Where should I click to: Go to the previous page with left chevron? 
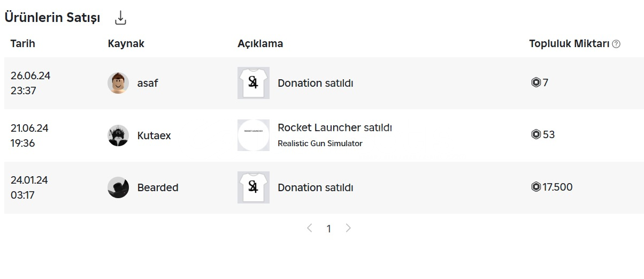click(309, 228)
